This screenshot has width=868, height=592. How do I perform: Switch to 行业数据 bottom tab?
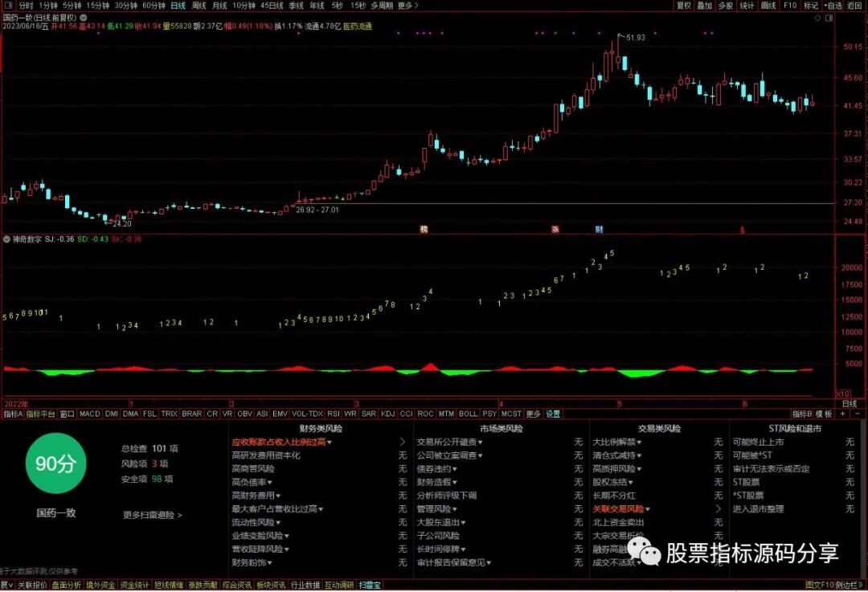point(305,586)
